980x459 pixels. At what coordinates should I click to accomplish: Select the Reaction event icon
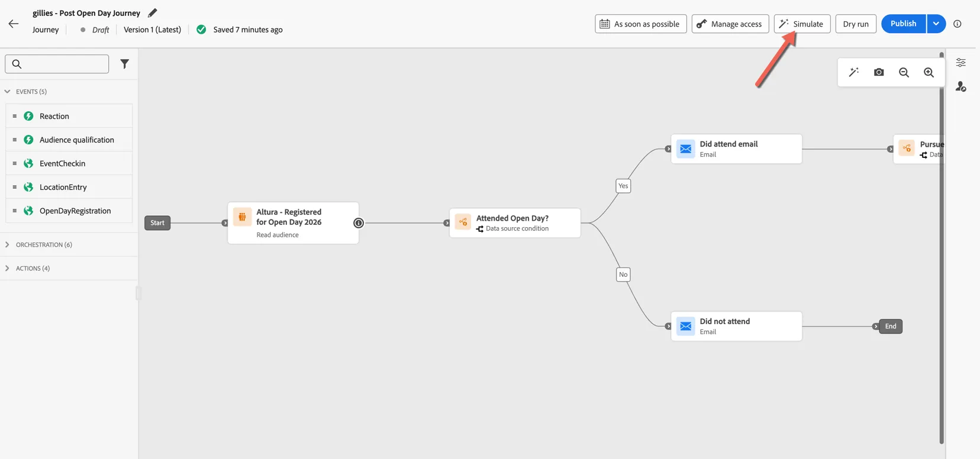click(x=28, y=116)
